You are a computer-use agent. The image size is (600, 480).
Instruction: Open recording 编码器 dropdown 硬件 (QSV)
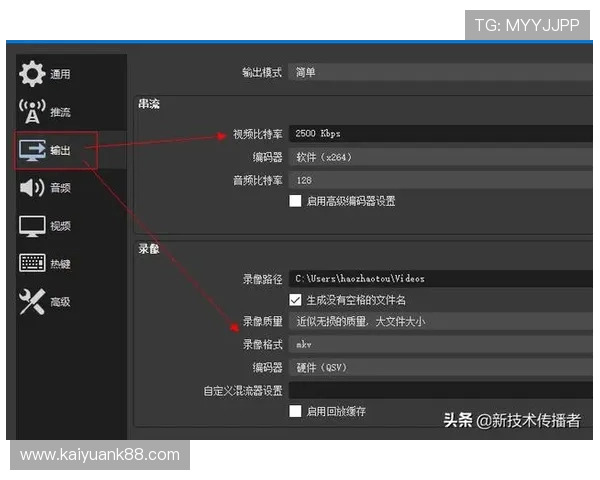[x=440, y=367]
